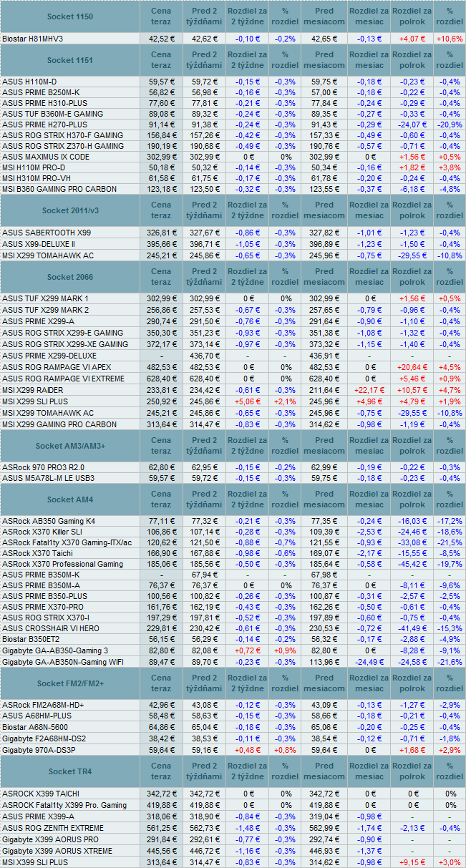Click ASRock FM2A68M-HD+ product name

(44, 705)
